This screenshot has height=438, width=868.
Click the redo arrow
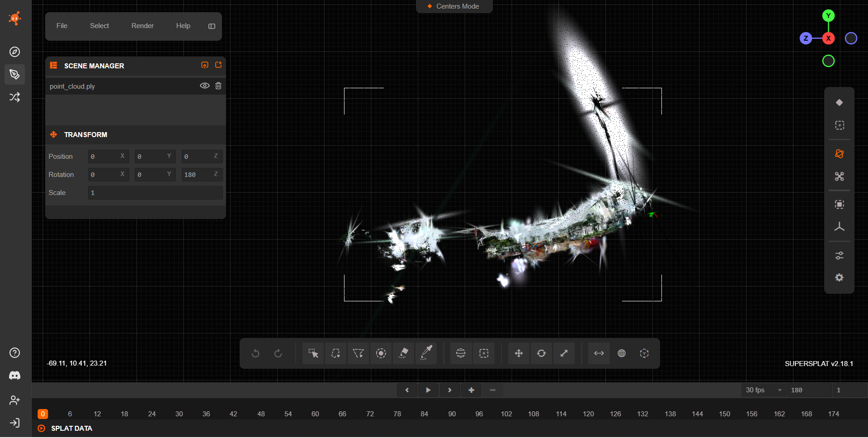click(x=278, y=353)
